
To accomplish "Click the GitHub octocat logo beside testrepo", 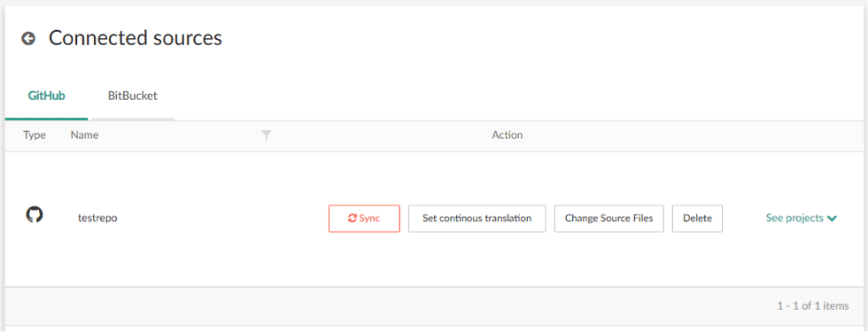I will 35,214.
